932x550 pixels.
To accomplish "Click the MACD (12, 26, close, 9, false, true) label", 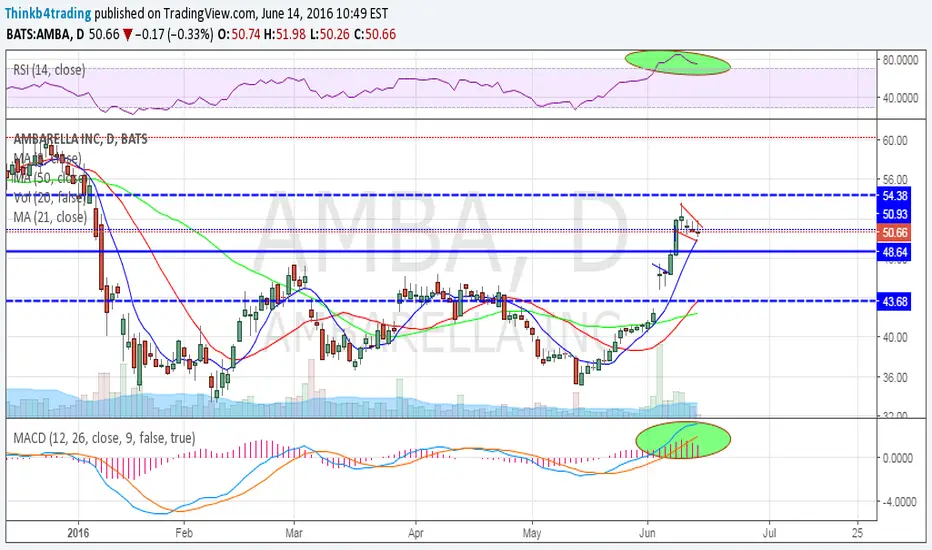I will [104, 438].
